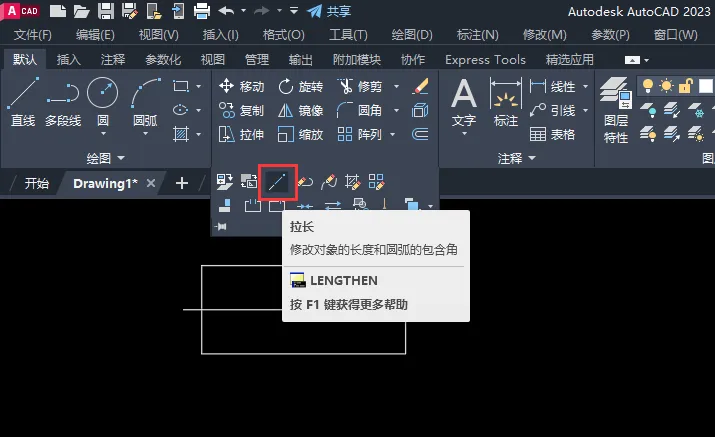The width and height of the screenshot is (715, 437).
Task: Click the Array (阵列) tool
Action: (x=360, y=135)
